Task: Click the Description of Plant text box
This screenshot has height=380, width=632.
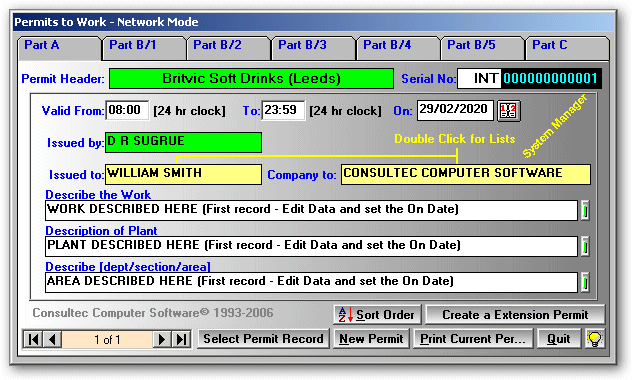Action: click(x=311, y=246)
